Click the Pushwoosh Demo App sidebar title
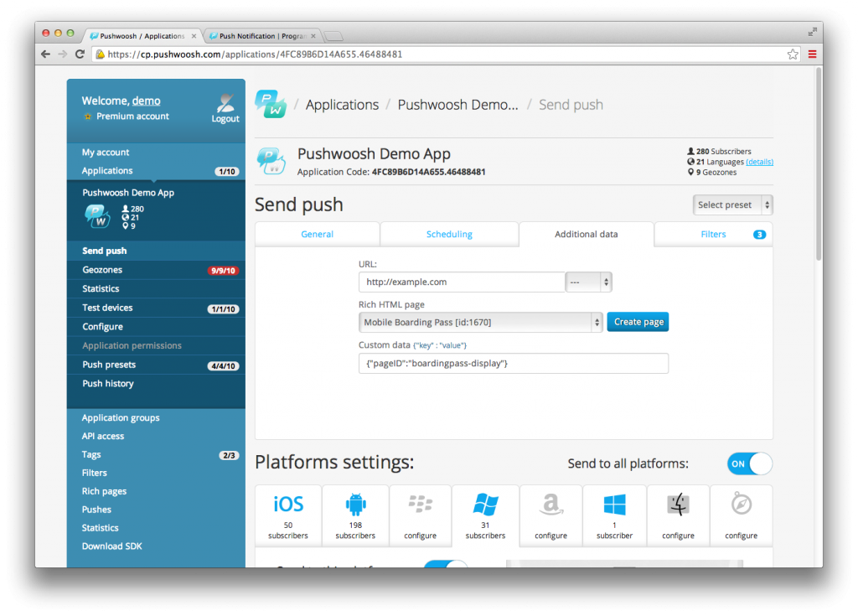The image size is (858, 616). click(128, 193)
